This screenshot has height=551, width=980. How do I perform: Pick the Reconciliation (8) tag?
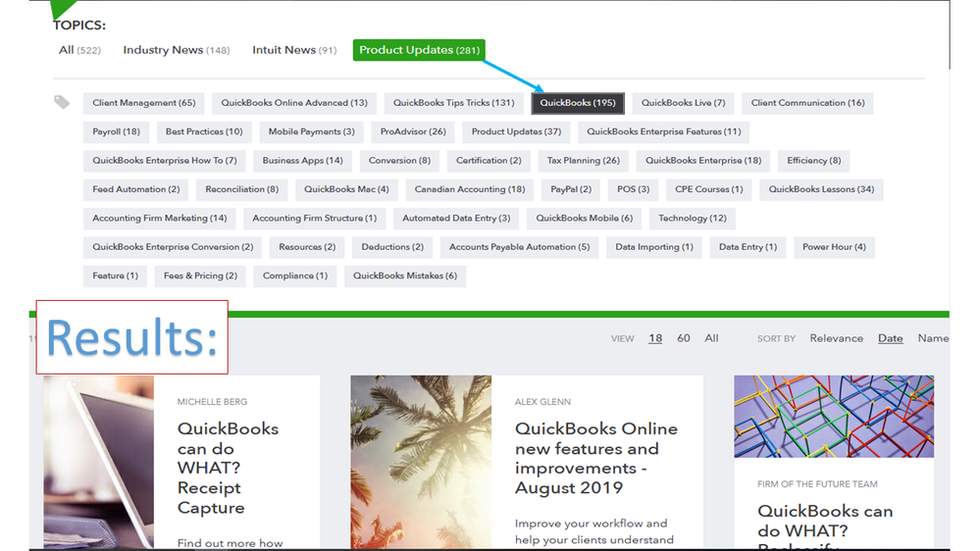[x=242, y=189]
